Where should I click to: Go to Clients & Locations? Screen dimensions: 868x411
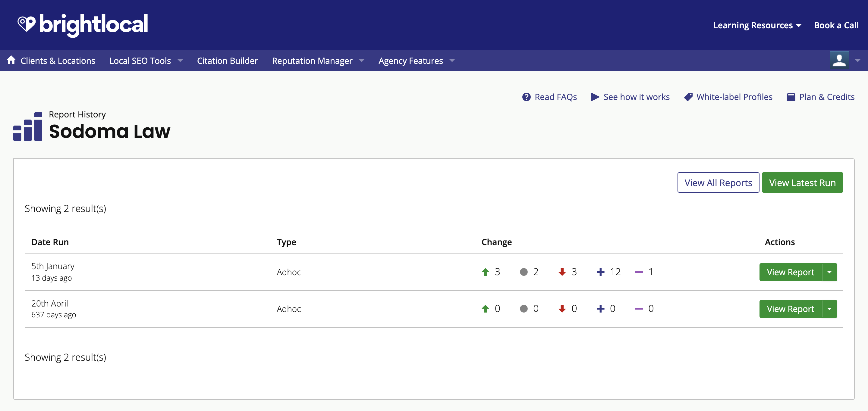click(58, 61)
